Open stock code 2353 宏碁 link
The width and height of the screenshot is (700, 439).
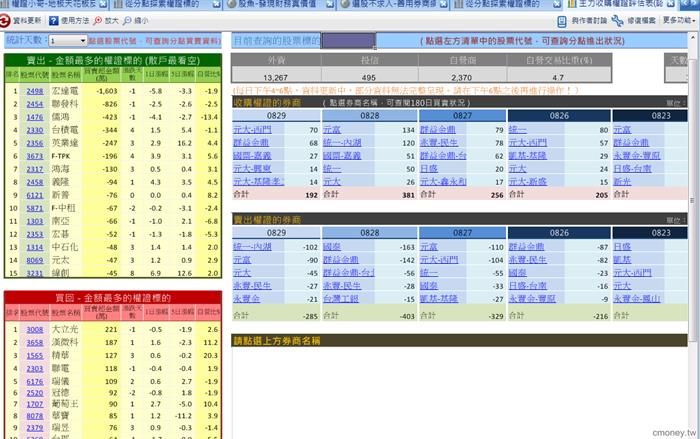(x=34, y=234)
